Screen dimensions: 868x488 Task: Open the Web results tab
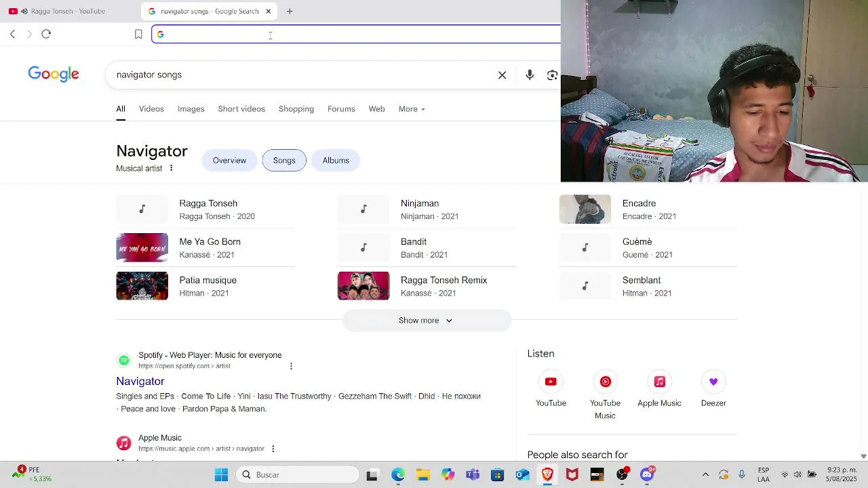click(x=376, y=109)
